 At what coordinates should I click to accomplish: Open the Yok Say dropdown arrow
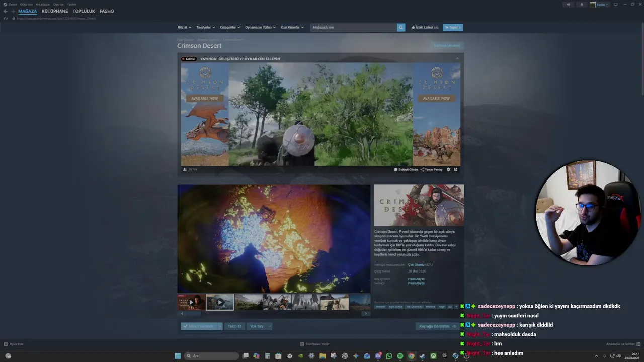click(x=270, y=326)
